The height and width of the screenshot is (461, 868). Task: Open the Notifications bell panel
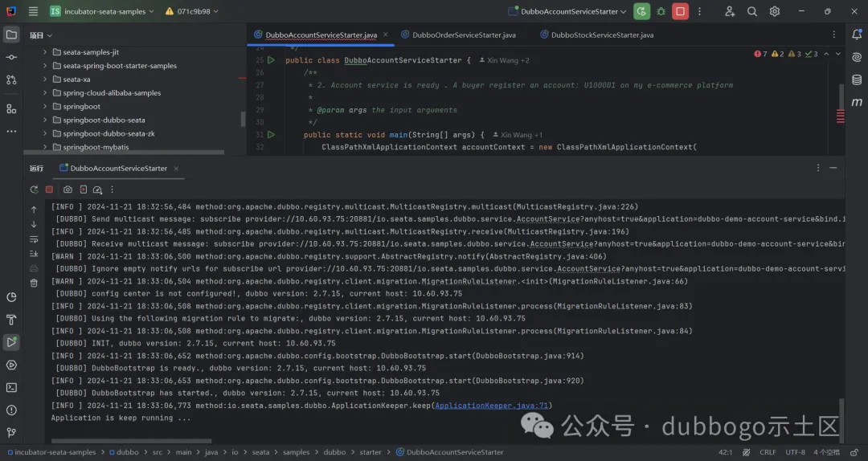coord(857,34)
